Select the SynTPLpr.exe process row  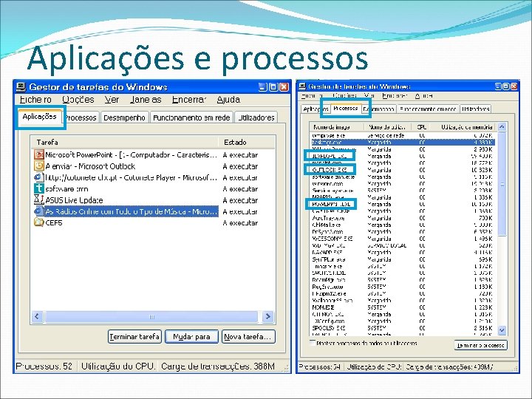point(402,259)
